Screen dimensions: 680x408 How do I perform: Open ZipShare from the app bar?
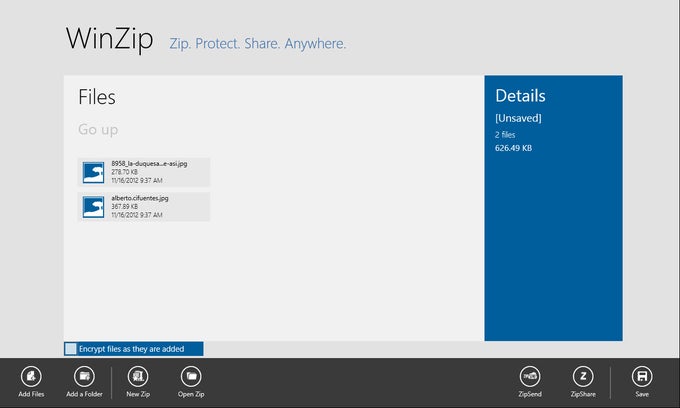pos(583,376)
